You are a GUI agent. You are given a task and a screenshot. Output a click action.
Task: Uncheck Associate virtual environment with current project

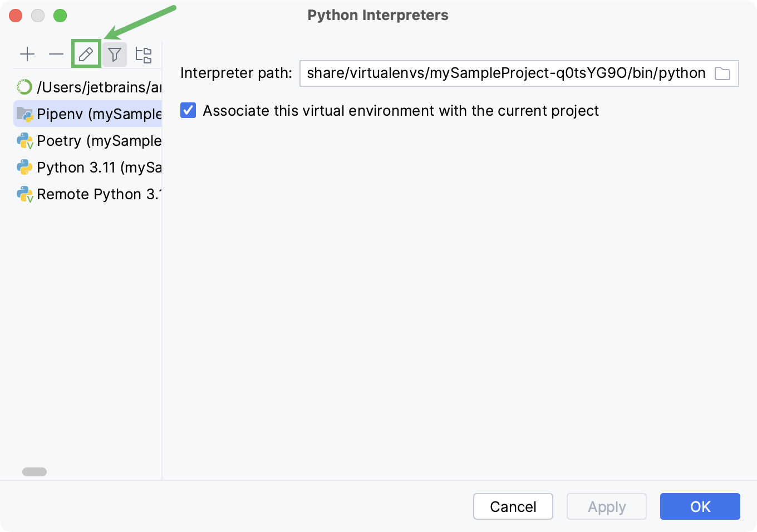pos(188,110)
